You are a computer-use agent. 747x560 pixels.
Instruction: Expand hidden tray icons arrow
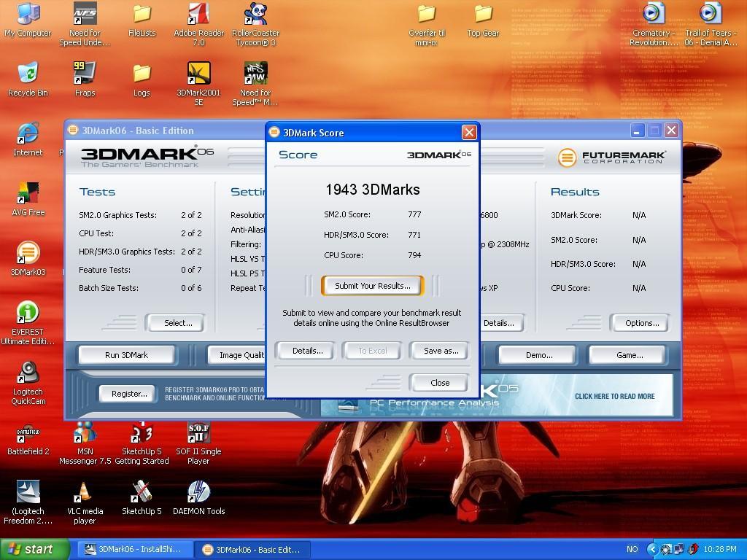652,549
